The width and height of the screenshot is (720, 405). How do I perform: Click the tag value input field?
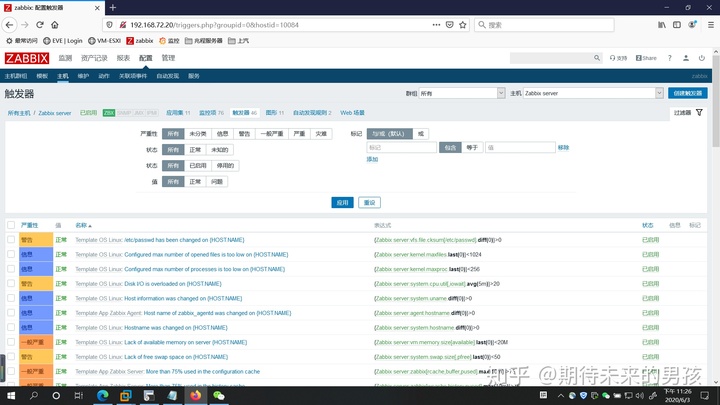tap(520, 147)
